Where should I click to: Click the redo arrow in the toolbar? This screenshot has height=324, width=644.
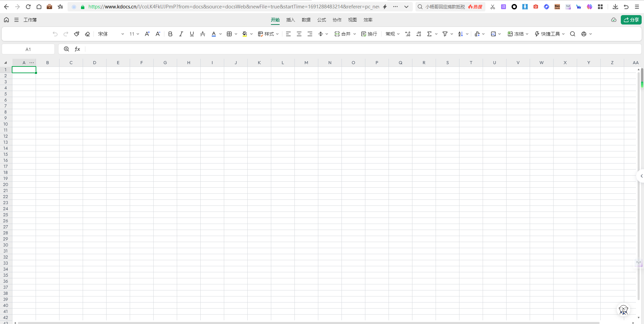(x=66, y=34)
